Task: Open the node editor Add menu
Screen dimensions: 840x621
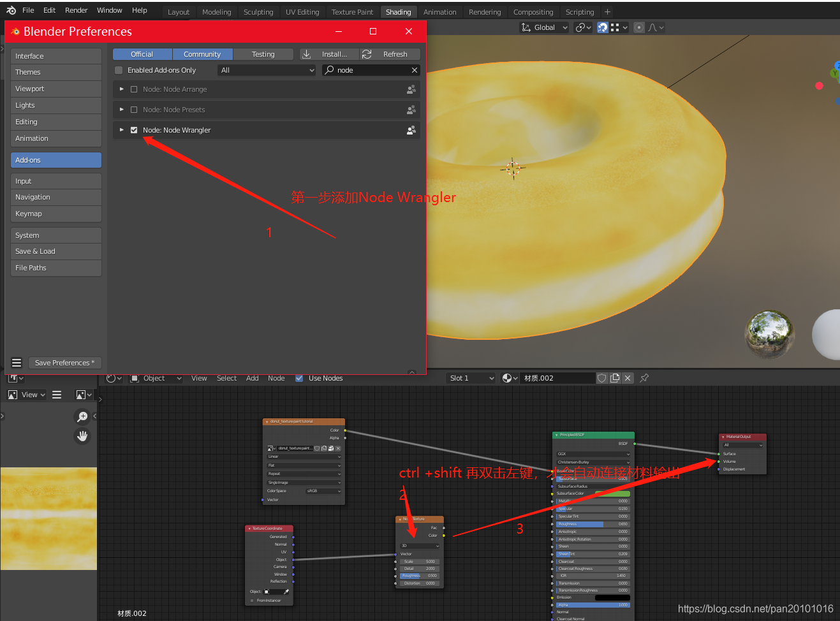Action: tap(253, 378)
